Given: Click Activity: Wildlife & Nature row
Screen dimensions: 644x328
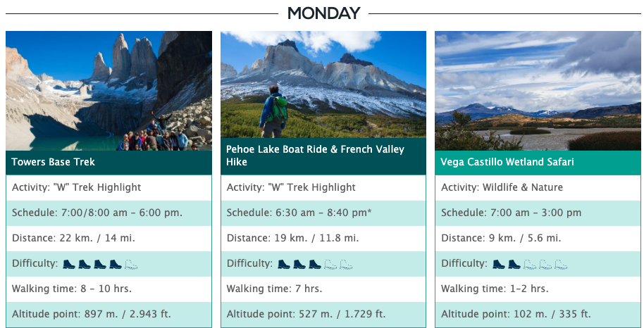Looking at the screenshot, I should [x=538, y=188].
